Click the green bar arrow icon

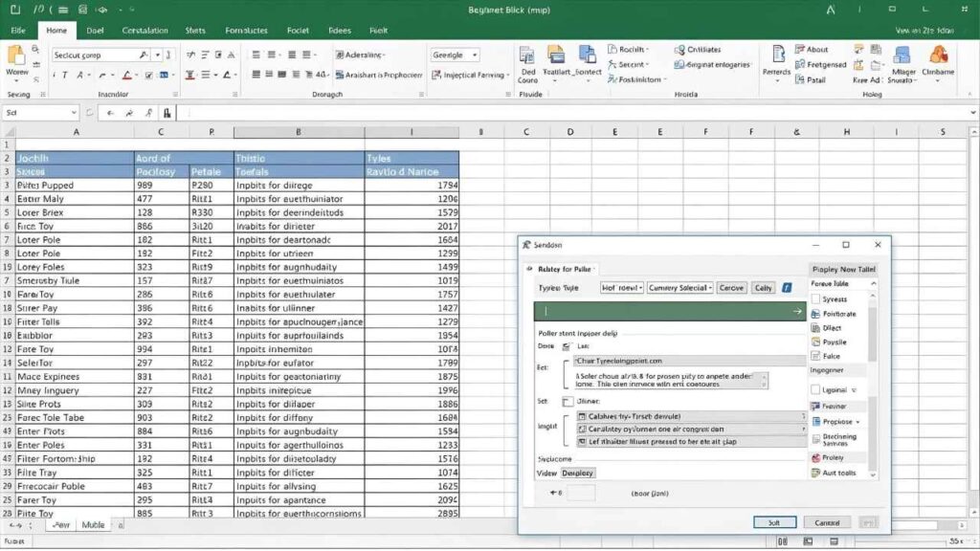click(x=797, y=311)
